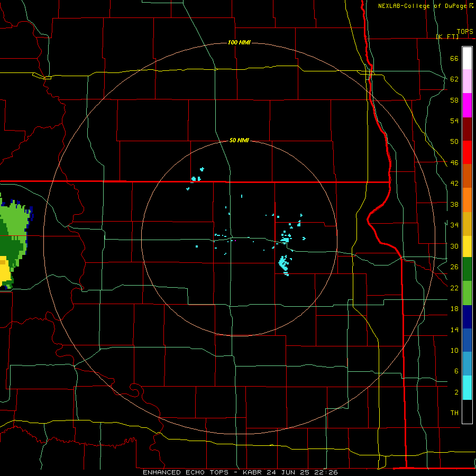The height and width of the screenshot is (476, 476).
Task: Click the legend value '18'
Action: tap(454, 309)
